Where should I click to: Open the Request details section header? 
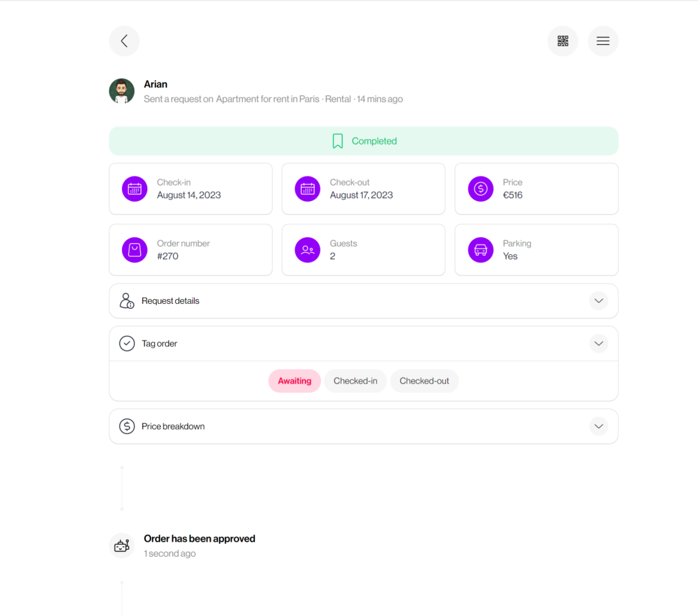(170, 301)
